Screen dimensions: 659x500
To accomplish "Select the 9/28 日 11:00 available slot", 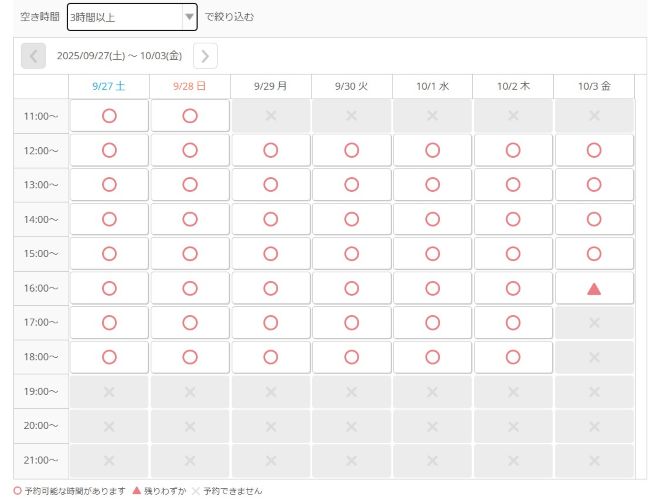I will (x=190, y=116).
